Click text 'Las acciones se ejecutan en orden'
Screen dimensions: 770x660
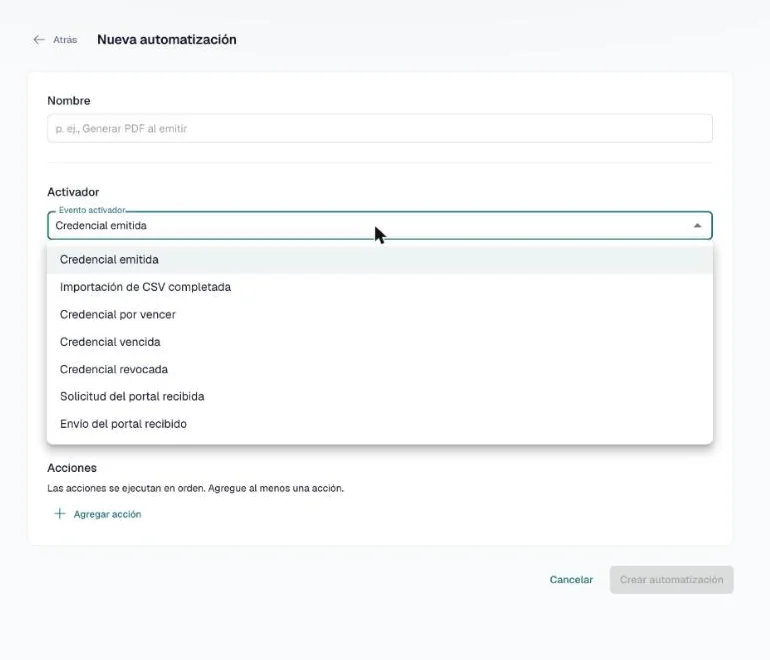click(126, 488)
